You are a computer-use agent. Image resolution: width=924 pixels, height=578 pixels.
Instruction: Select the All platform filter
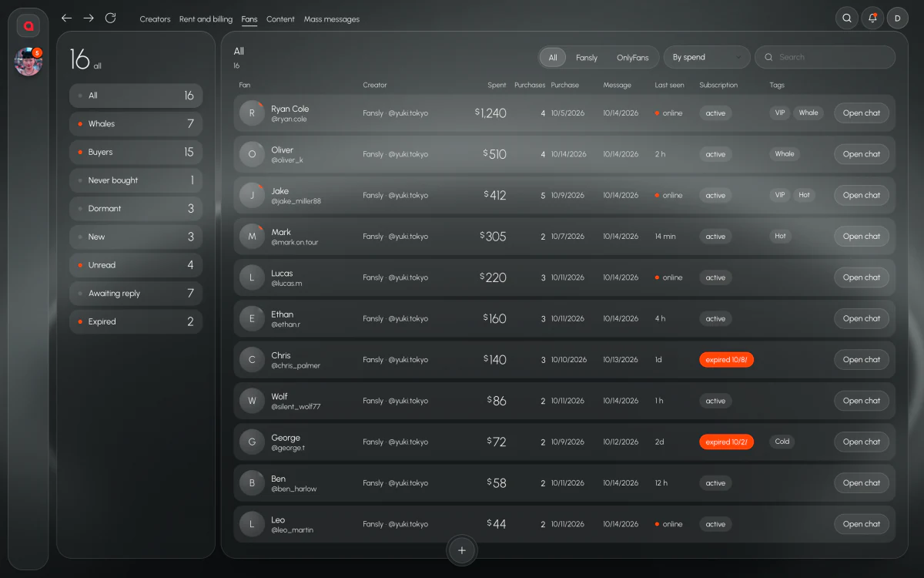553,57
